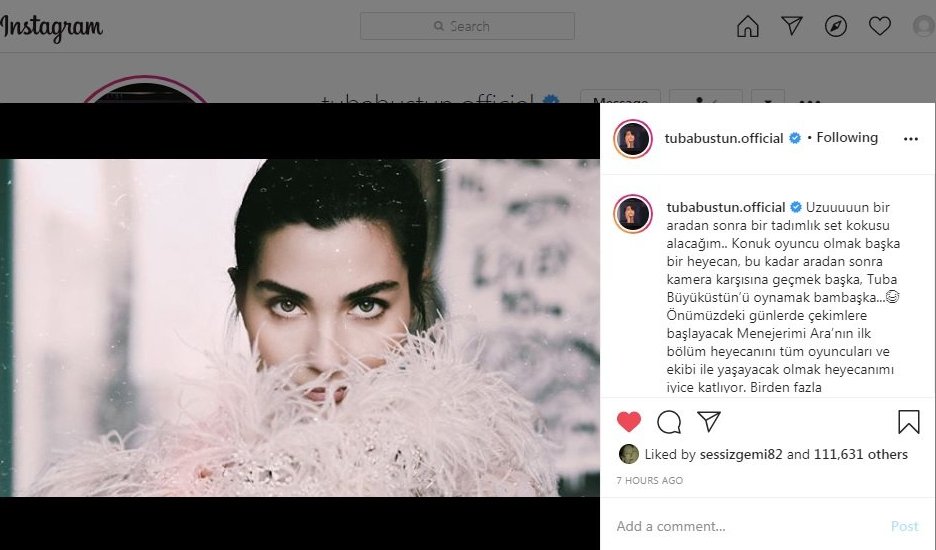Share post via paper plane below photo

click(x=709, y=421)
